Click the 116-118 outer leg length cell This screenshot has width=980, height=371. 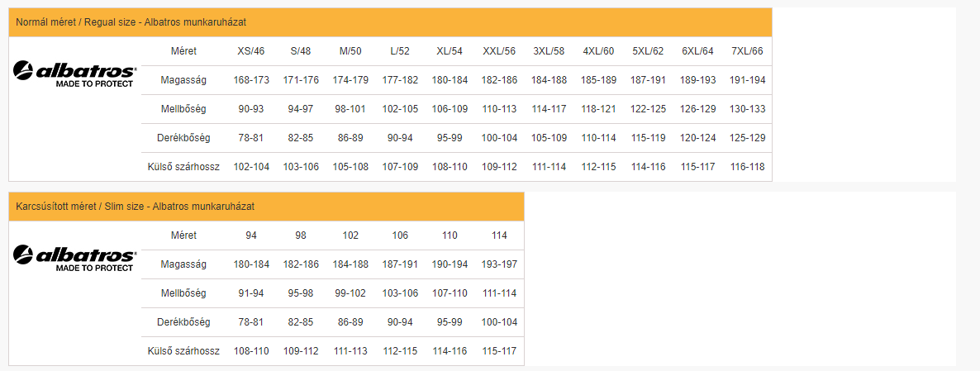[x=748, y=167]
